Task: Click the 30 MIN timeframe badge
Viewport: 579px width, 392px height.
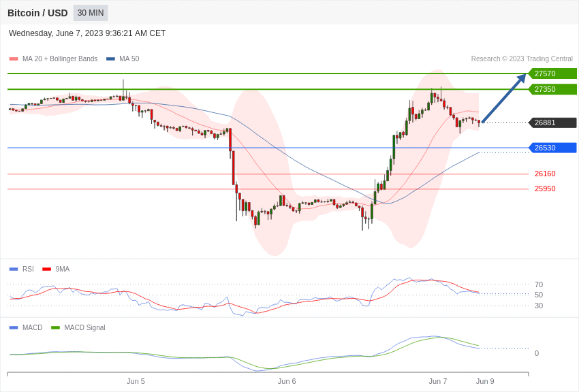Action: click(91, 13)
